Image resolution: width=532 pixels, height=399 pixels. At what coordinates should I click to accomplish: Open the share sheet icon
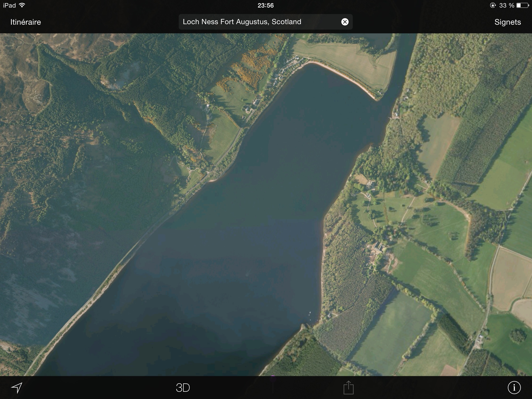pyautogui.click(x=348, y=388)
